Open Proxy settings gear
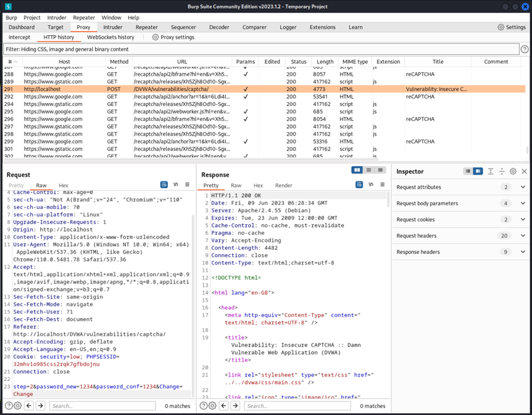Viewport: 532px width, 415px height. 155,37
